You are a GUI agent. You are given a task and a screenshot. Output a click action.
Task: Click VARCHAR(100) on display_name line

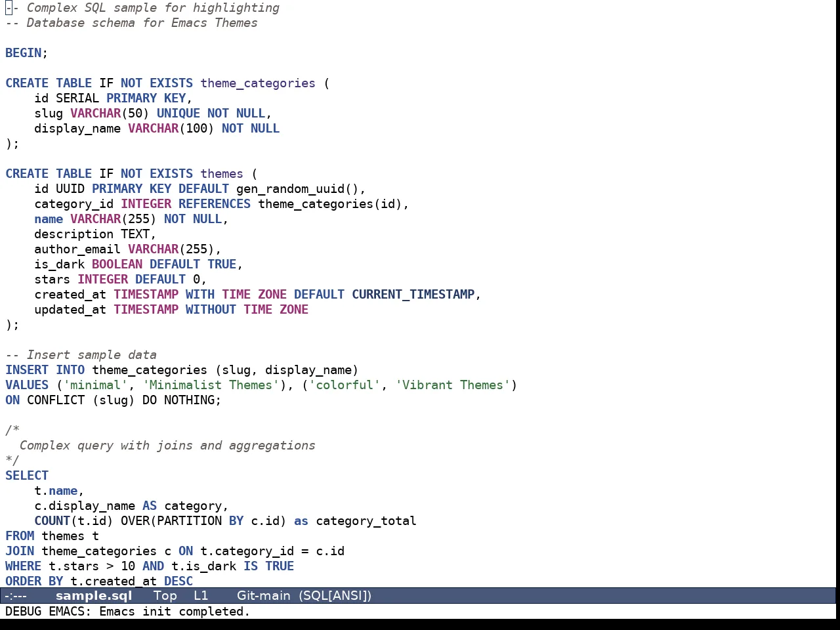click(171, 129)
